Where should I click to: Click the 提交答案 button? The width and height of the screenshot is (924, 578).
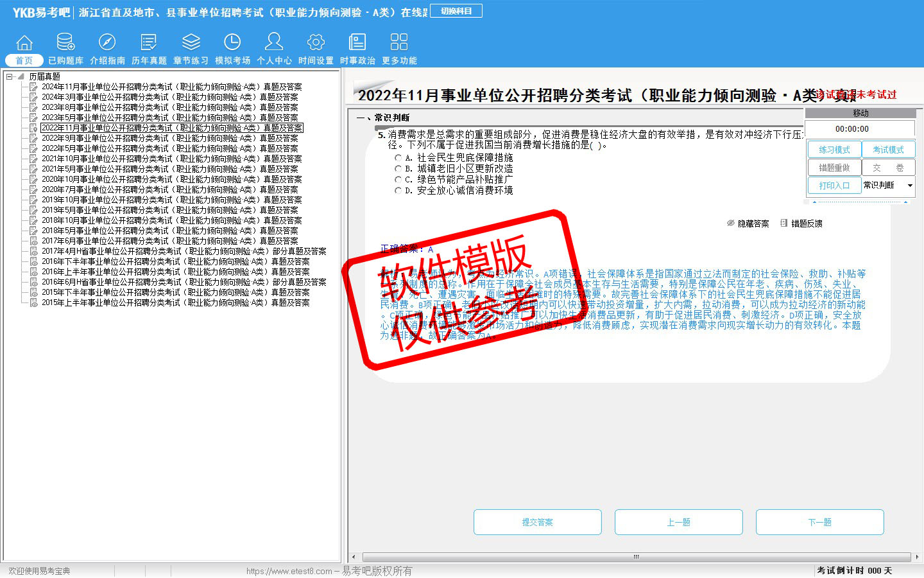[537, 522]
